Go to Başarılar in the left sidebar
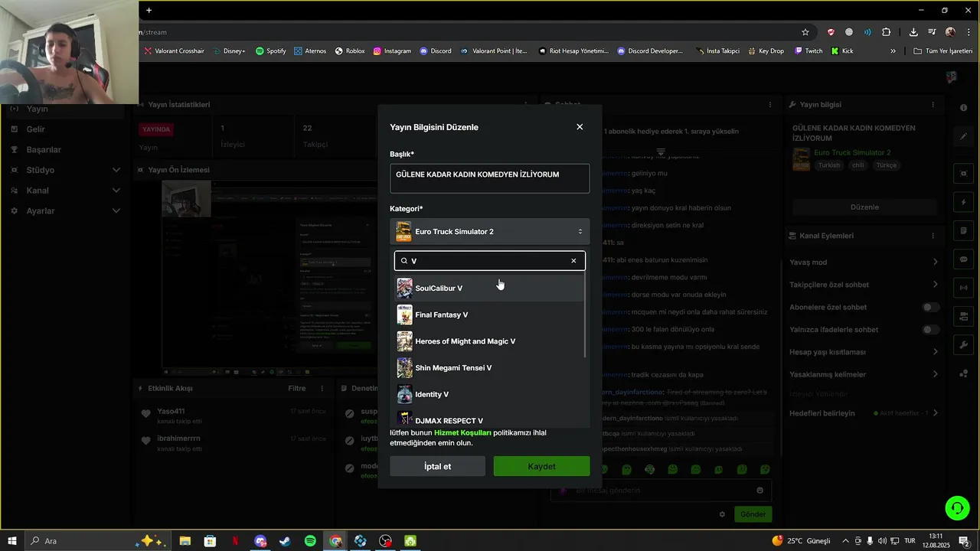The height and width of the screenshot is (551, 980). click(44, 150)
